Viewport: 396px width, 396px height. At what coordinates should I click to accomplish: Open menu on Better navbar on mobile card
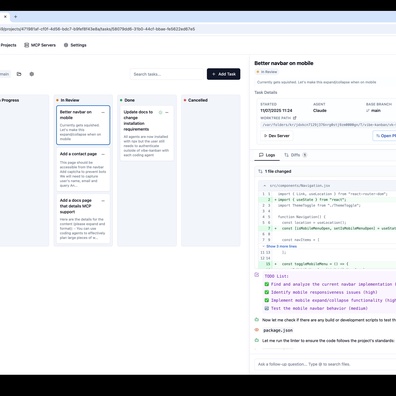click(x=103, y=112)
